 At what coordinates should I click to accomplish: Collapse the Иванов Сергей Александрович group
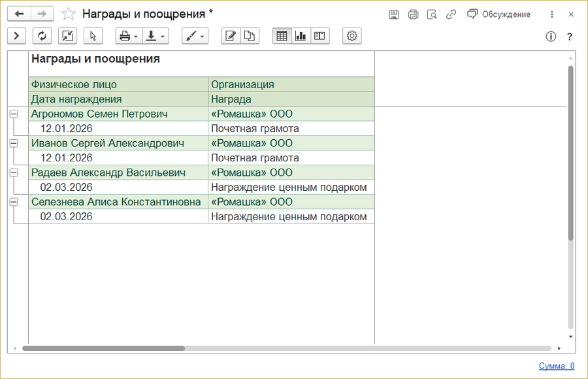pos(14,143)
